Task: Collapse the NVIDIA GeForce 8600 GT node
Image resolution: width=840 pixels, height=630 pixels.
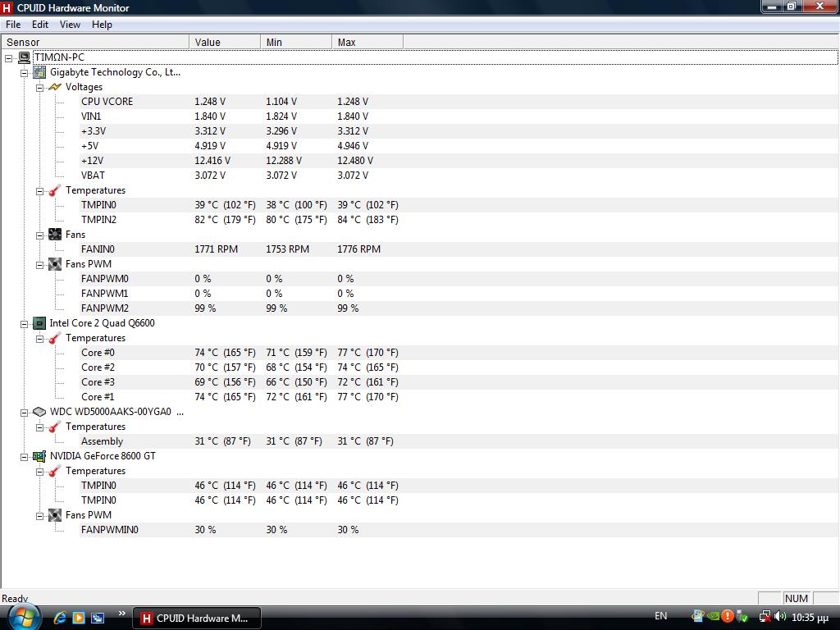Action: click(x=24, y=457)
